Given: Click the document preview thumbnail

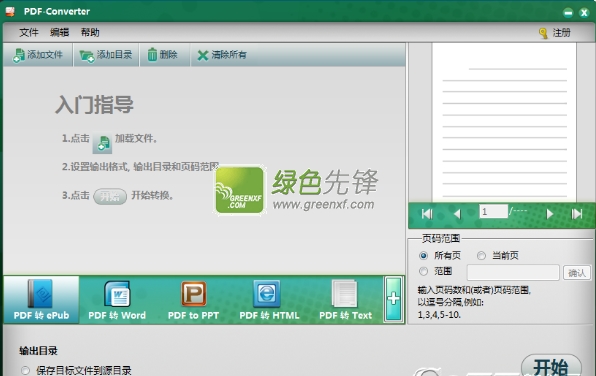Looking at the screenshot, I should [x=504, y=122].
